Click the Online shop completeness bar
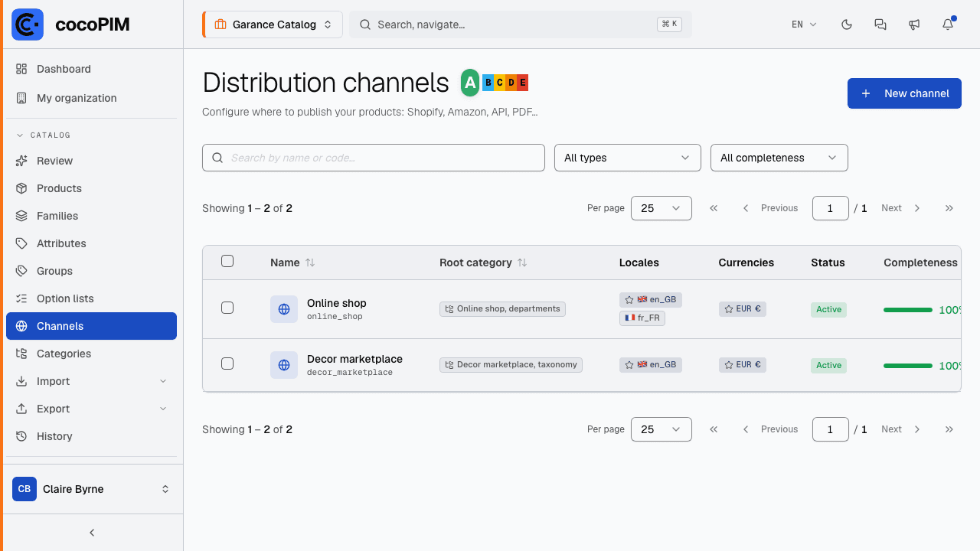The image size is (980, 551). [908, 310]
